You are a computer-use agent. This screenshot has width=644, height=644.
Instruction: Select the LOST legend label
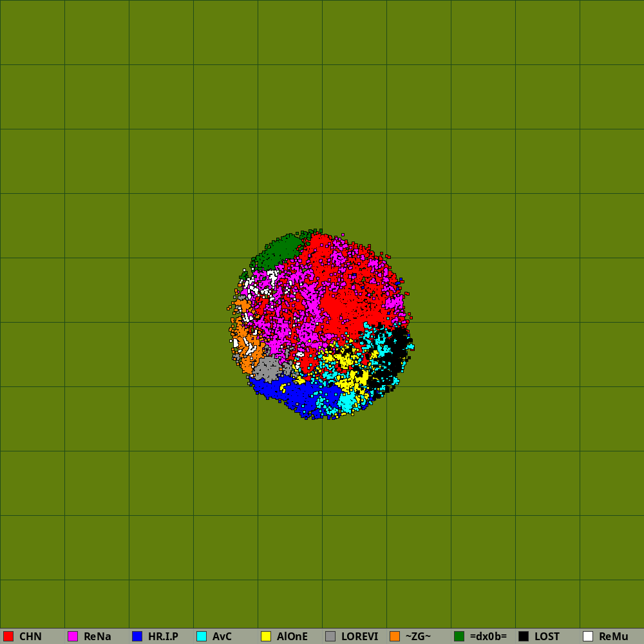[547, 637]
